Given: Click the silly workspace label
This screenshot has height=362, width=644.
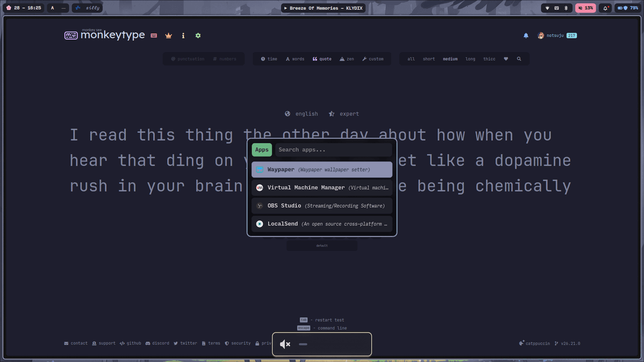Looking at the screenshot, I should tap(93, 8).
